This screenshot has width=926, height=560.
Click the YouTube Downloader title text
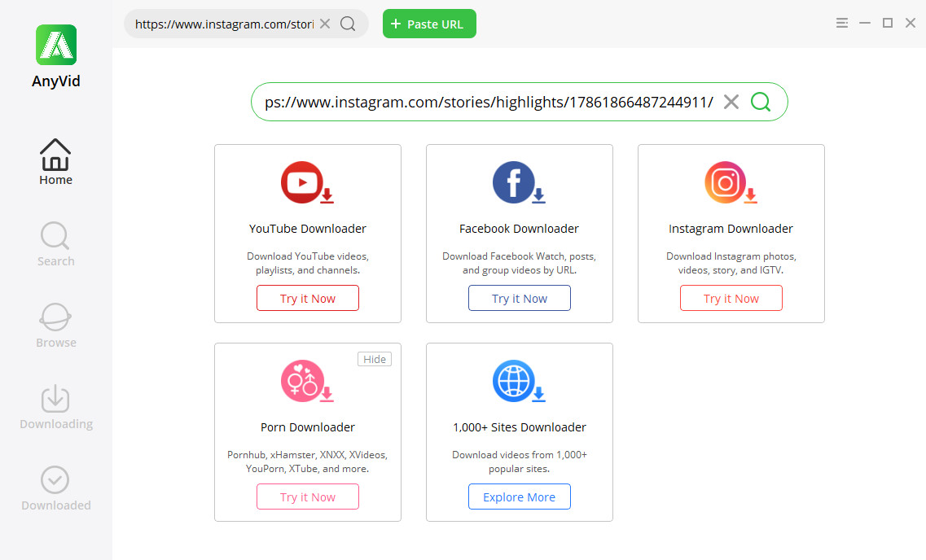(x=308, y=229)
